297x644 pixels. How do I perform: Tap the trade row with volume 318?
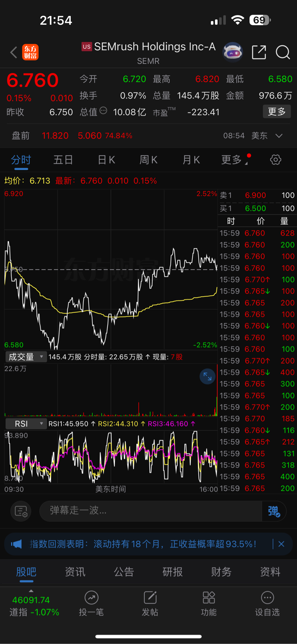(257, 465)
